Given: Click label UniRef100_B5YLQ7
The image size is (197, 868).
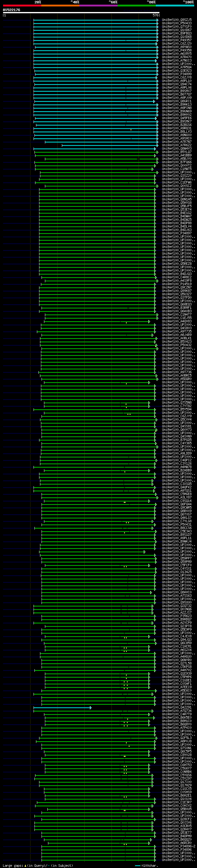Looking at the screenshot, I should coord(177,152).
